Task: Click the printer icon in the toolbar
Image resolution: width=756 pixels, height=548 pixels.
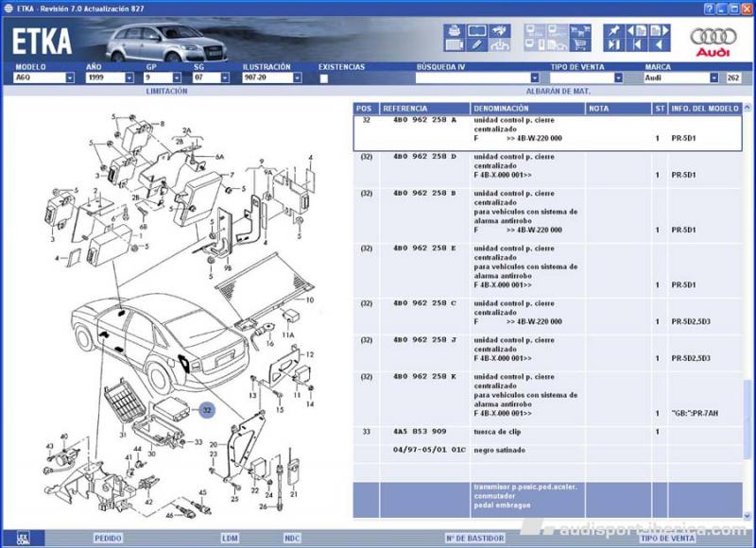Action: [x=454, y=31]
